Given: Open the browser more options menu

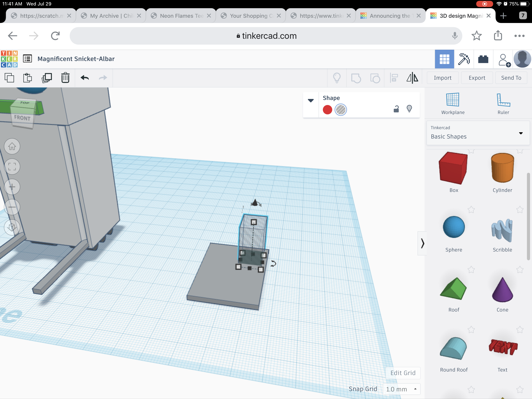Looking at the screenshot, I should (519, 36).
